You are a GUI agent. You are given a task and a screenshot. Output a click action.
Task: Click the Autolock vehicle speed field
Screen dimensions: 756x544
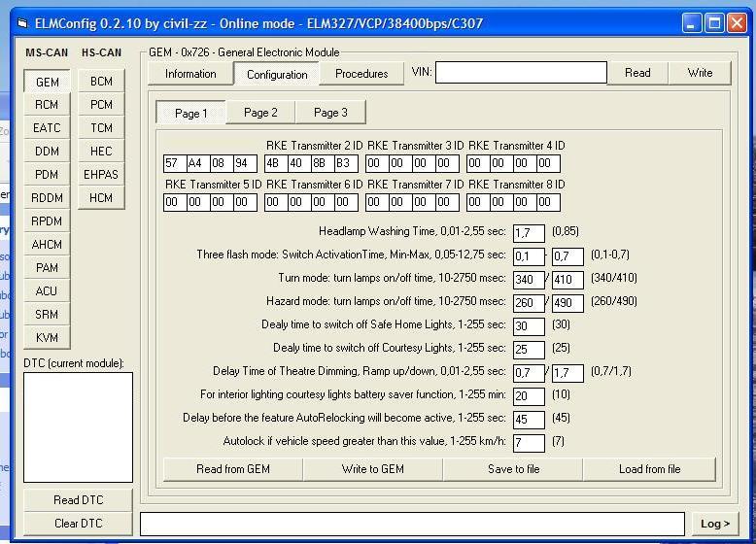(529, 443)
